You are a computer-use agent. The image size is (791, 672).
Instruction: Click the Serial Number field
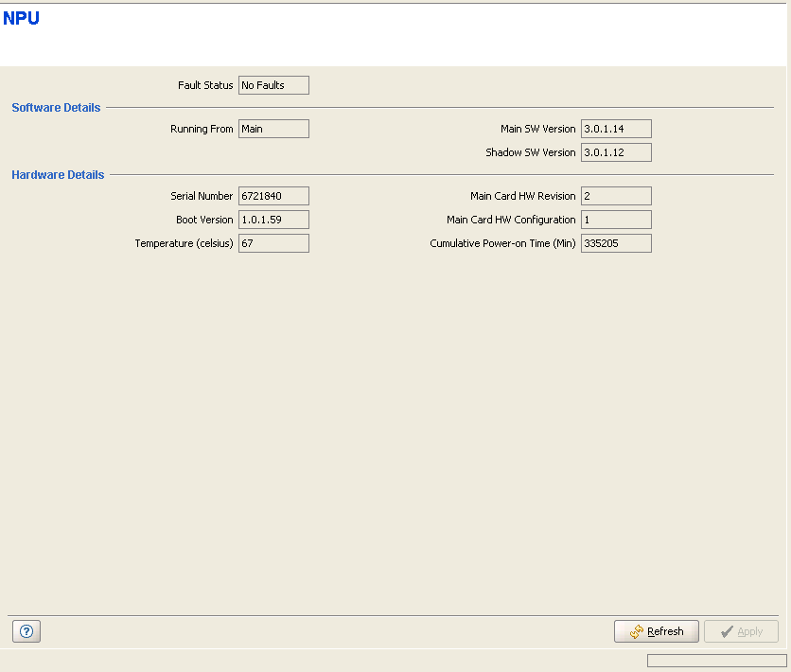click(273, 196)
